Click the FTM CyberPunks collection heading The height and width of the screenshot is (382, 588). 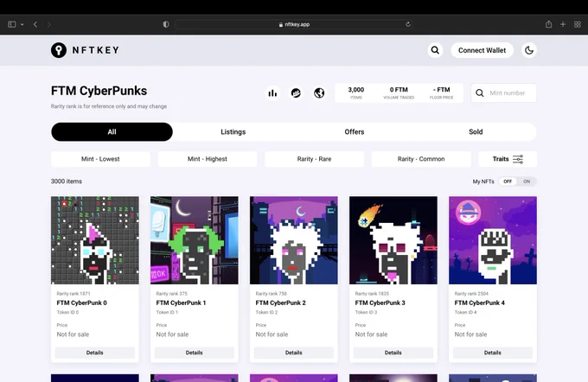tap(99, 91)
